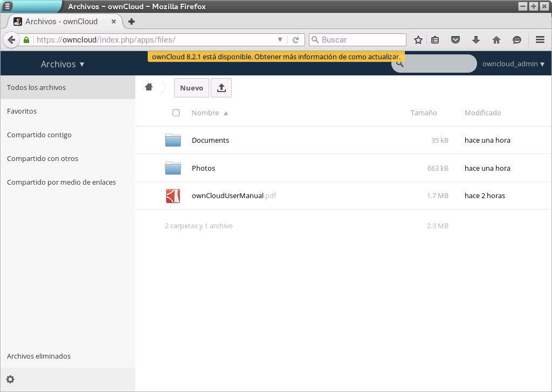The image size is (552, 392).
Task: Open Firefox hamburger menu
Action: 540,40
